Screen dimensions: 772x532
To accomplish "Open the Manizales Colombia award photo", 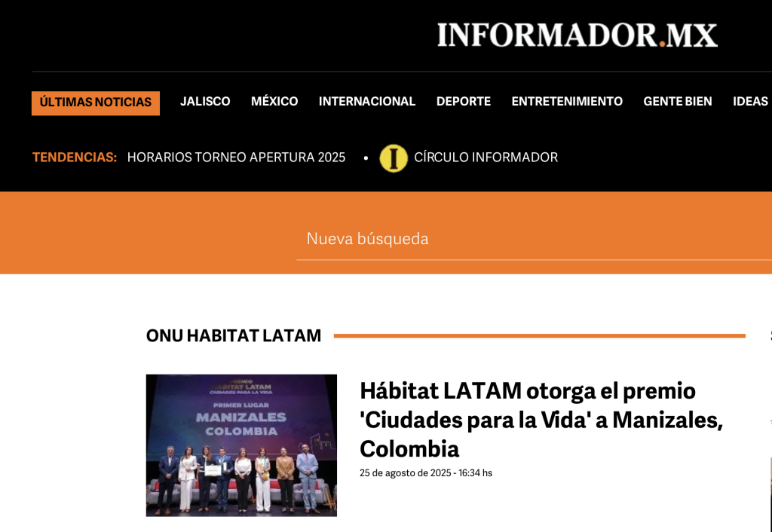I will [241, 445].
